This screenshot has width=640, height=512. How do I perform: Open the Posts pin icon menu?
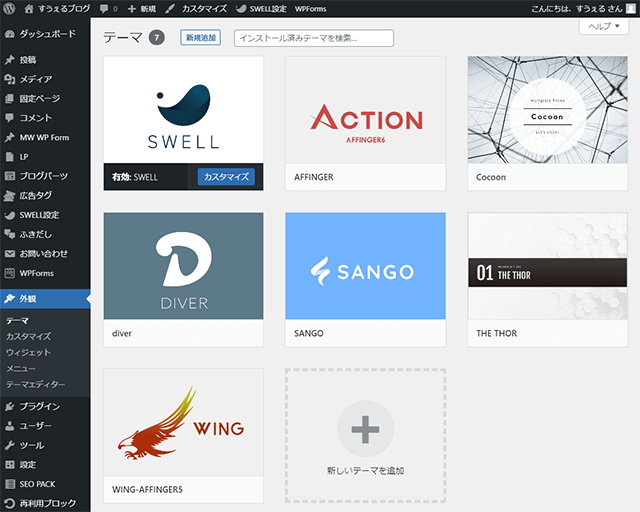pyautogui.click(x=9, y=60)
